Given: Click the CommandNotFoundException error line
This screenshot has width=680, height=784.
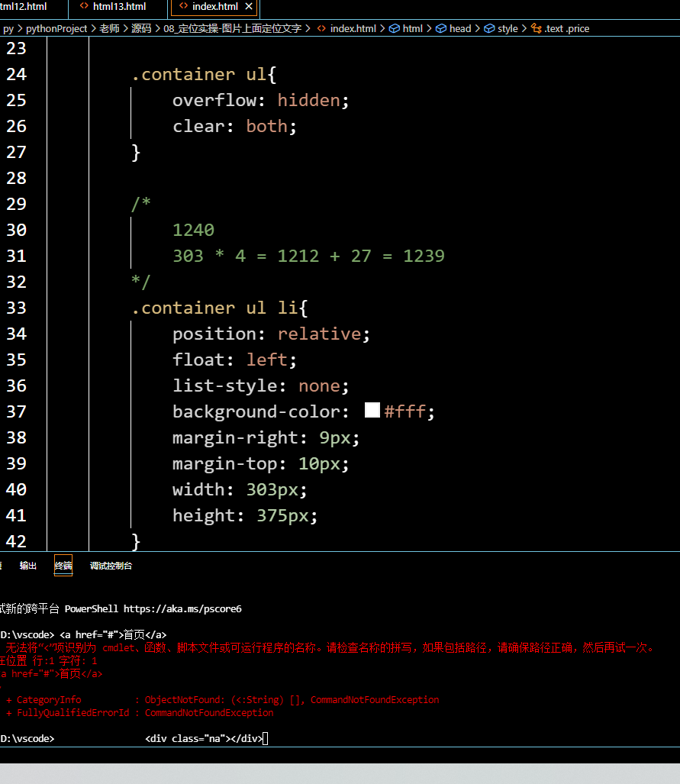Looking at the screenshot, I should tap(140, 712).
